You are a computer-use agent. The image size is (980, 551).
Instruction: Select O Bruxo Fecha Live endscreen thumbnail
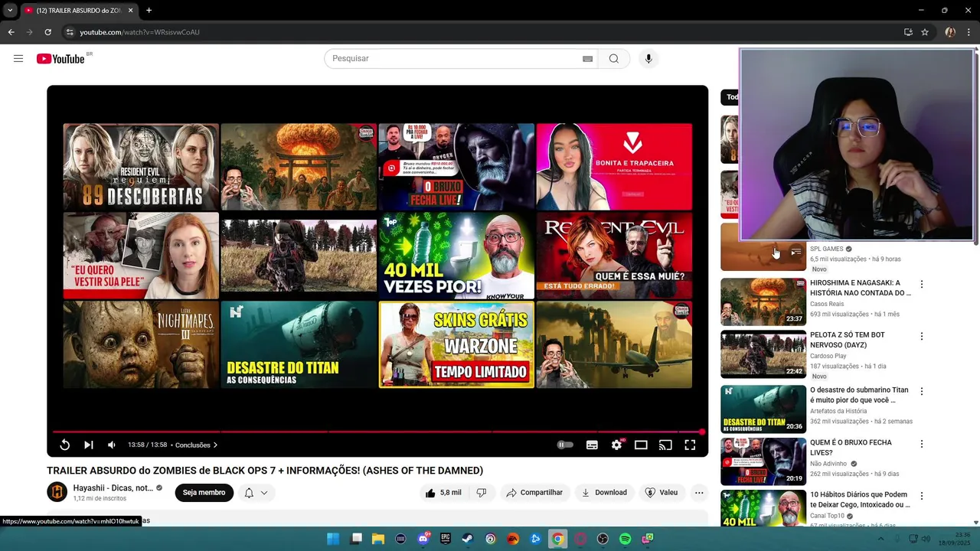pos(456,167)
